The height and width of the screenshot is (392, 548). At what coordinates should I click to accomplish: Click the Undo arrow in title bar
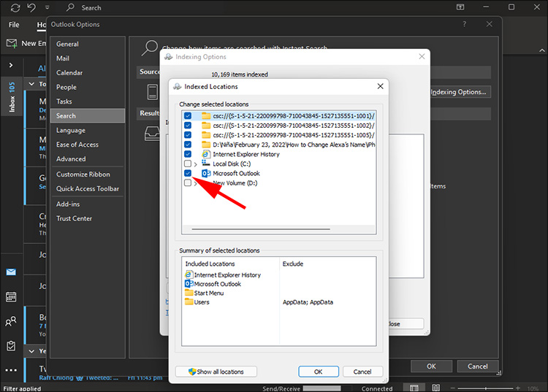pyautogui.click(x=31, y=7)
